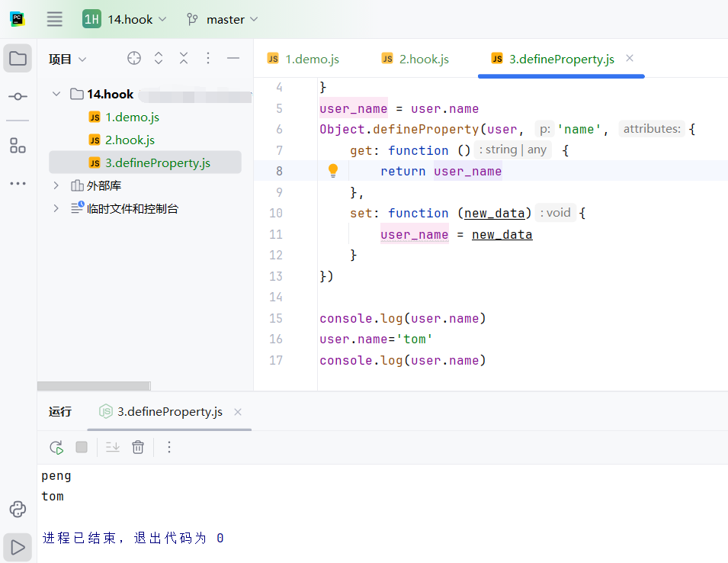Switch to the 2.hook.js editor tab
This screenshot has height=563, width=728.
click(415, 59)
